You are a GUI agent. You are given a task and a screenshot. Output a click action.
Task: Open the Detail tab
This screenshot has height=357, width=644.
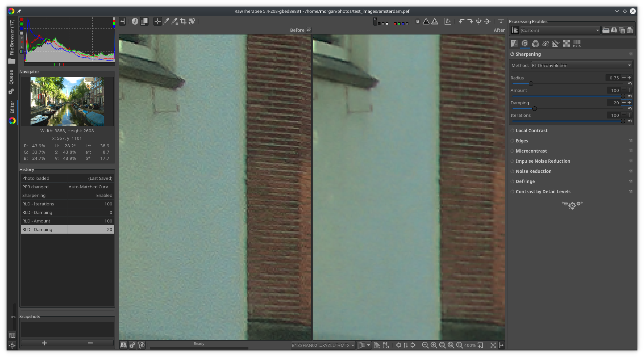(x=525, y=43)
